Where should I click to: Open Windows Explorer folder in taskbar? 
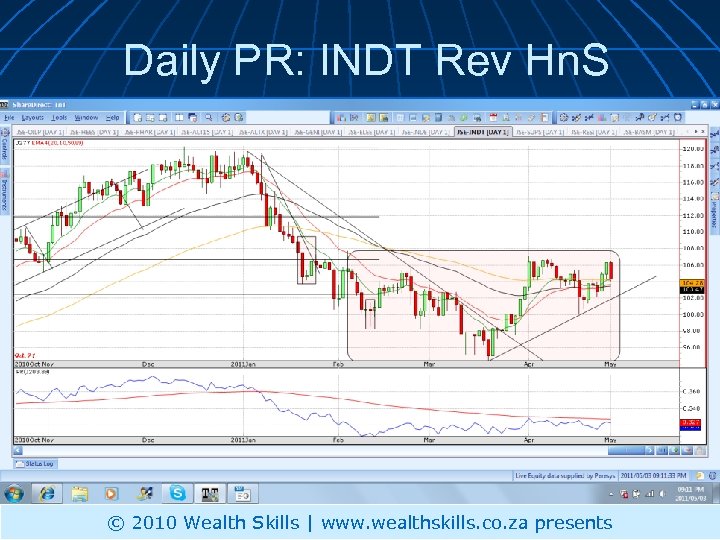click(79, 494)
